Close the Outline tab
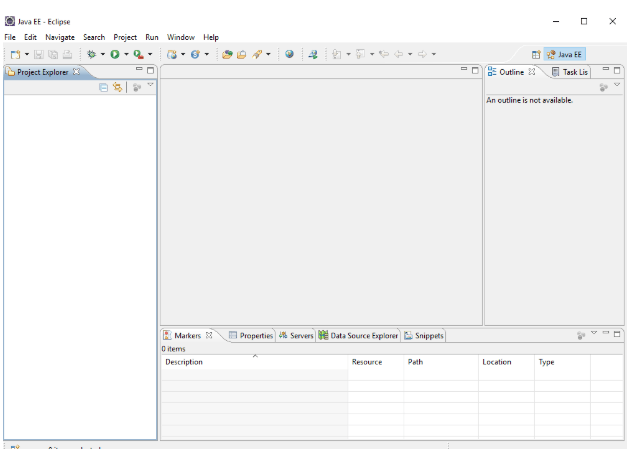This screenshot has width=633, height=452. click(x=532, y=71)
